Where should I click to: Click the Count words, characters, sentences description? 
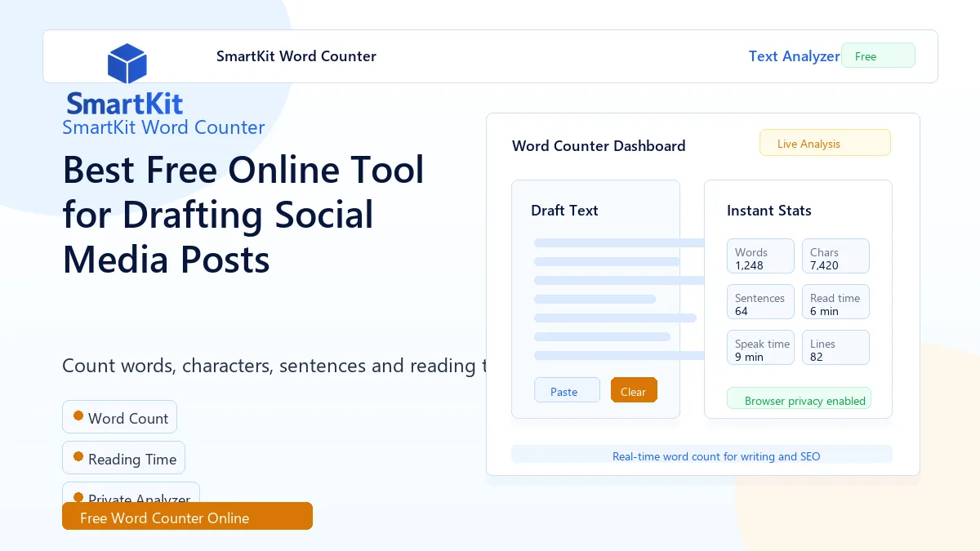[x=274, y=366]
